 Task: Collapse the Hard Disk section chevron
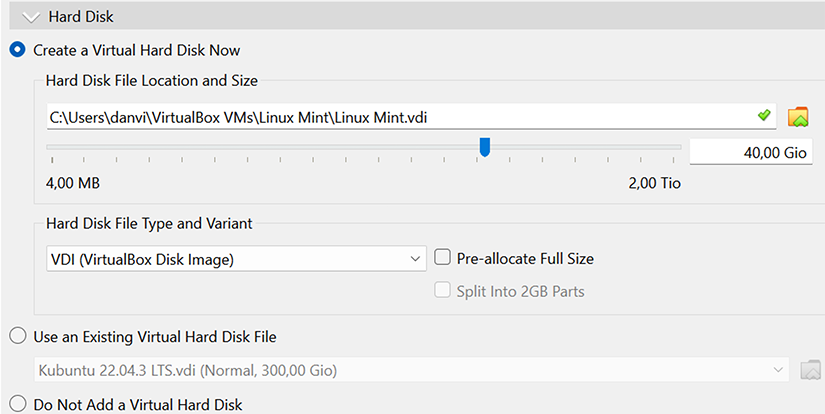tap(30, 17)
